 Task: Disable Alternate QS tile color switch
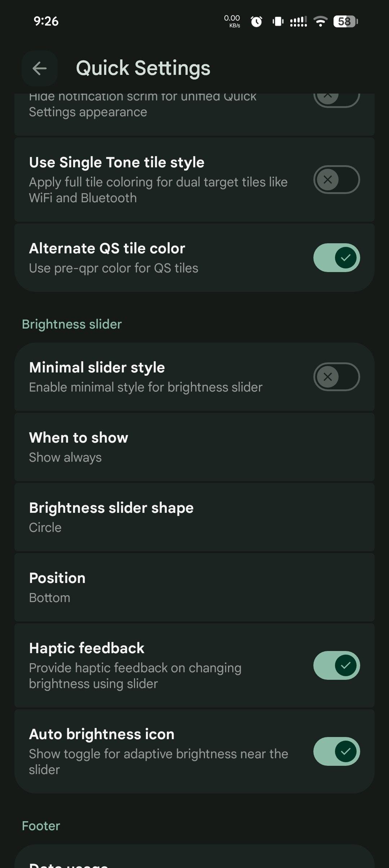tap(336, 258)
